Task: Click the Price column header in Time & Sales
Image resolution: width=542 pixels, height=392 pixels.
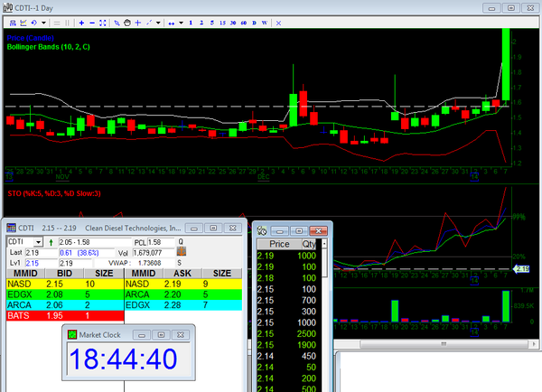Action: (x=279, y=244)
